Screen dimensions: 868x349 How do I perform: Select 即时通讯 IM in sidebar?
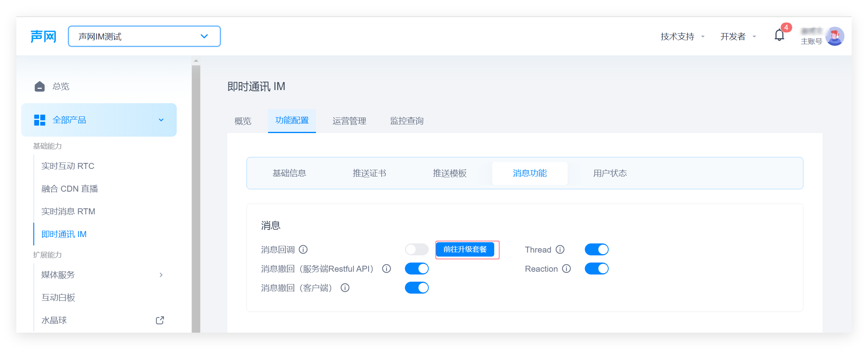[64, 234]
